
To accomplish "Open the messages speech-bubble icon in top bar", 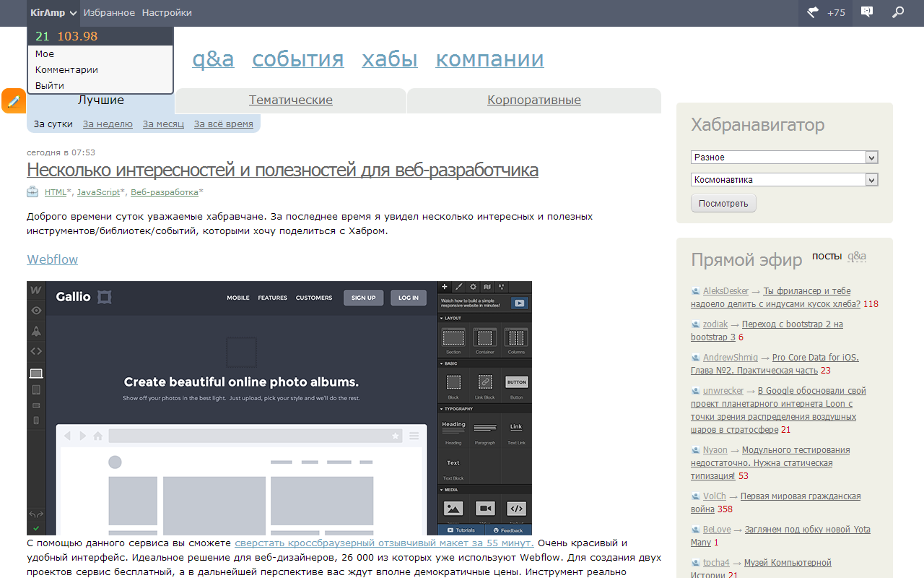I will point(867,12).
